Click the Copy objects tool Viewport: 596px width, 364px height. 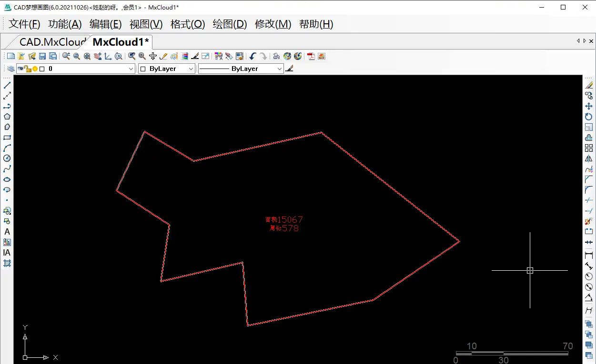(x=589, y=96)
